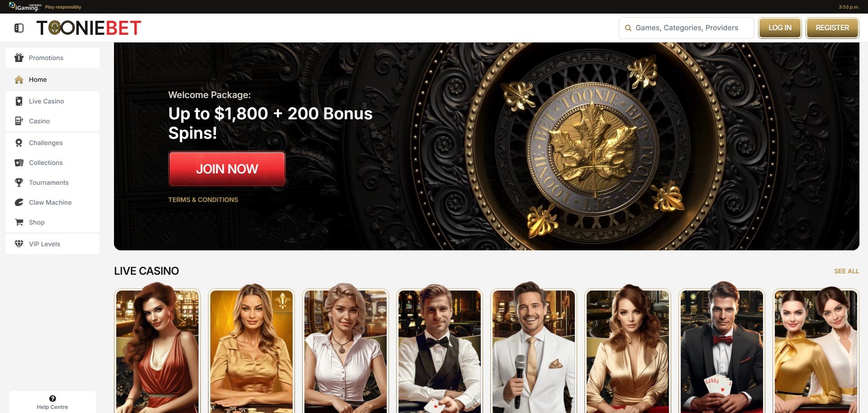
Task: Focus the Games, Categories, Providers search field
Action: pyautogui.click(x=686, y=28)
